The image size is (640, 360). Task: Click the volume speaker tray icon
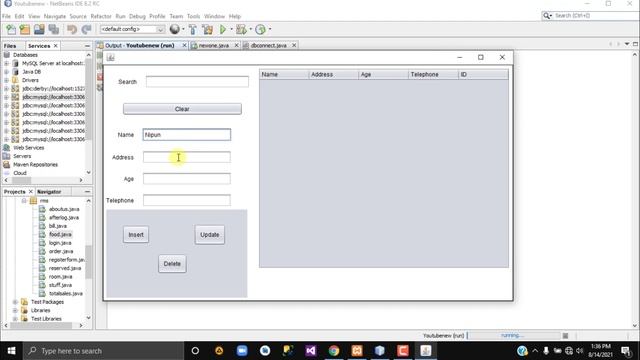(x=580, y=351)
